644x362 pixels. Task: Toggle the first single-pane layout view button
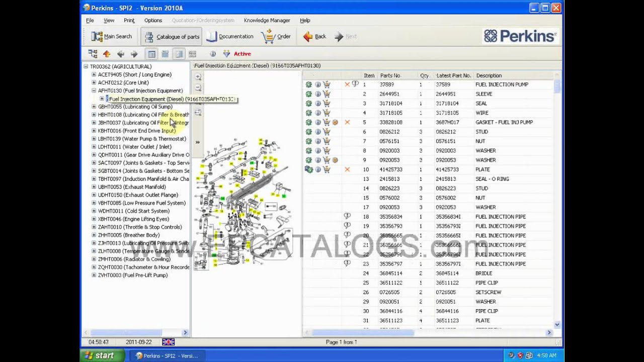[151, 54]
